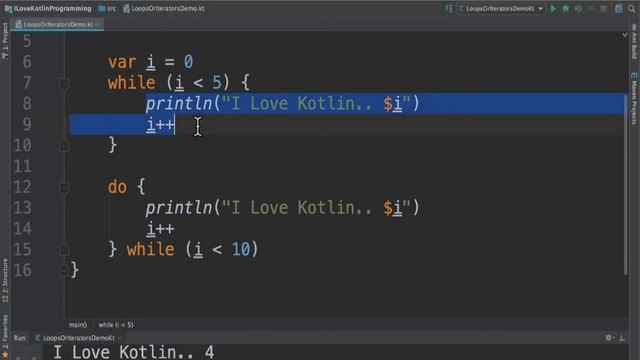Collapse the while loop at line 7

click(x=64, y=84)
